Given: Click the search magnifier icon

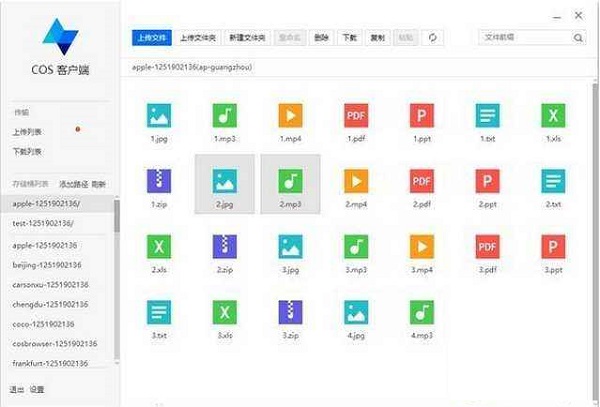Looking at the screenshot, I should [578, 38].
